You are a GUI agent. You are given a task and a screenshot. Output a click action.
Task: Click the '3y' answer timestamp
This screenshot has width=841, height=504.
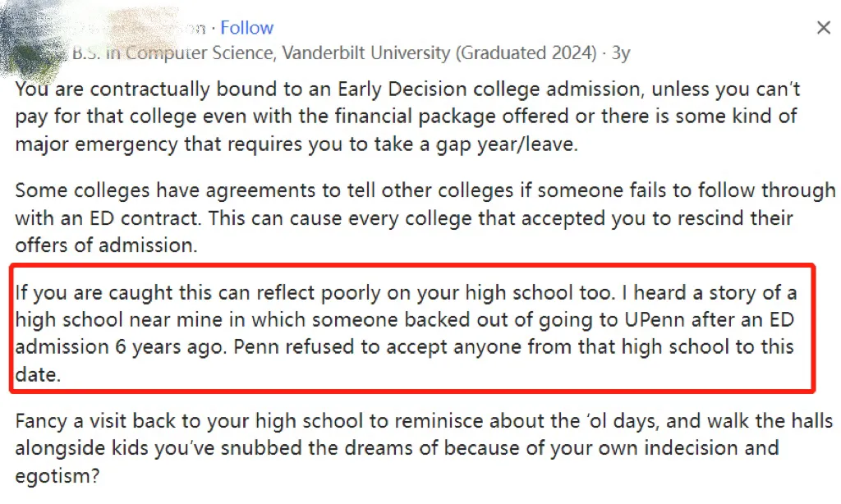[621, 53]
